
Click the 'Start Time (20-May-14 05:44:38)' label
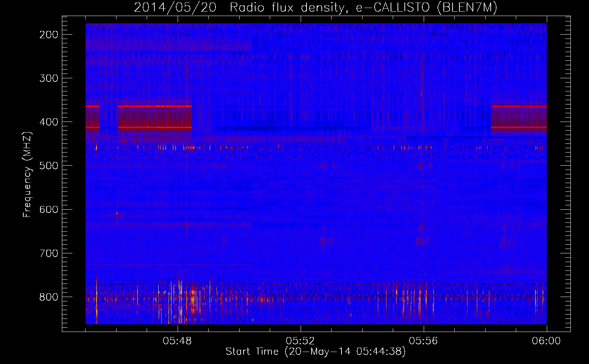(316, 352)
